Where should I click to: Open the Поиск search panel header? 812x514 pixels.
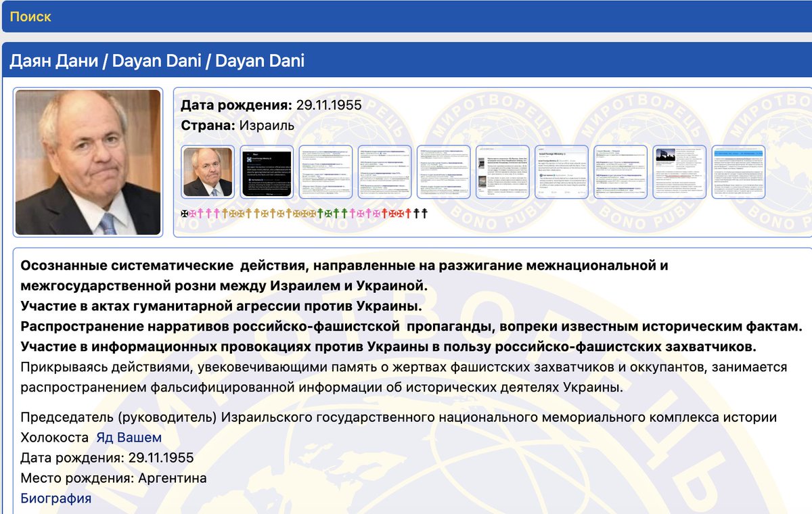tap(406, 16)
